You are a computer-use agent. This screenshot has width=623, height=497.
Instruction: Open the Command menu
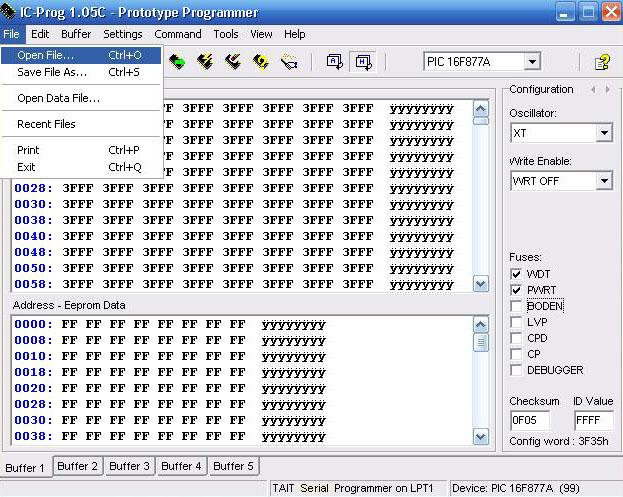click(x=178, y=34)
